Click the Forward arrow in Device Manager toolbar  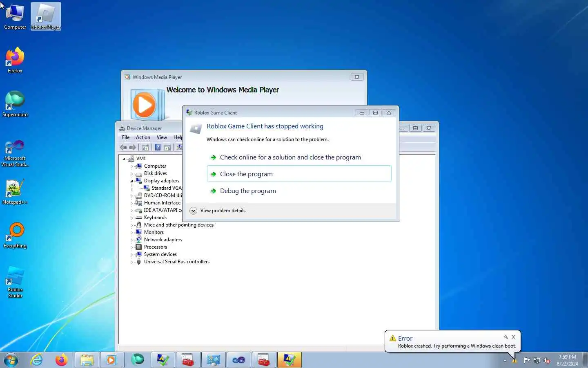pos(133,147)
